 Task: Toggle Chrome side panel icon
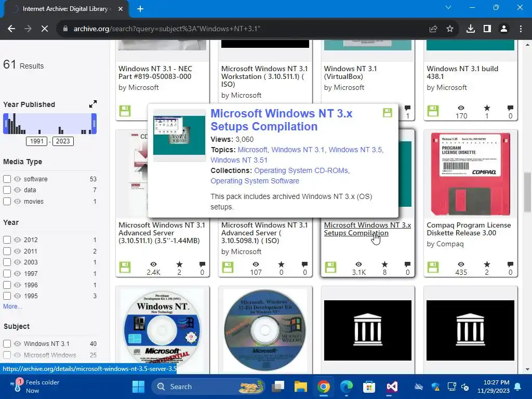pyautogui.click(x=487, y=29)
